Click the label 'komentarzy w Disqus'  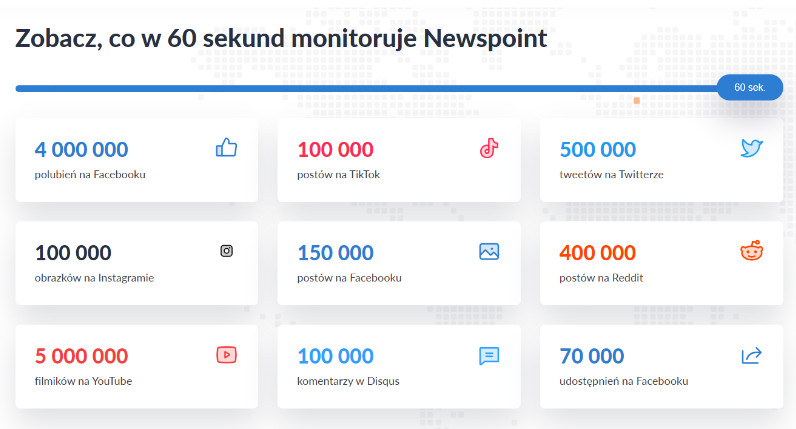pyautogui.click(x=348, y=381)
